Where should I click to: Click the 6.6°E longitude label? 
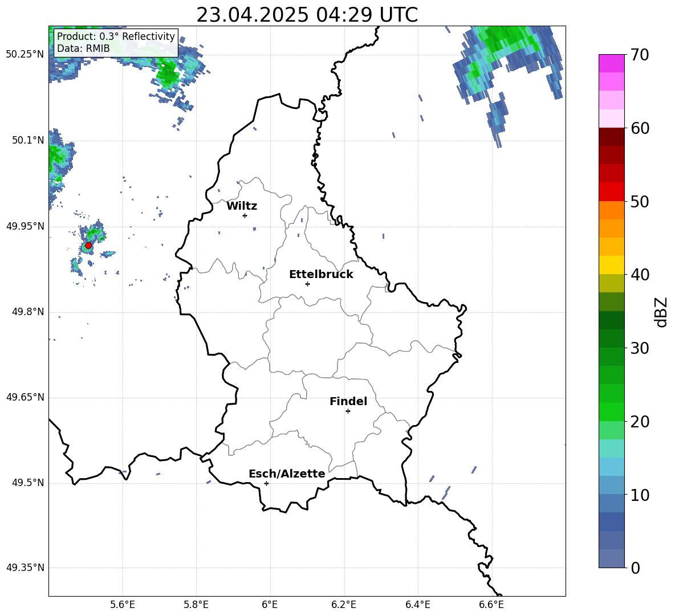click(491, 605)
